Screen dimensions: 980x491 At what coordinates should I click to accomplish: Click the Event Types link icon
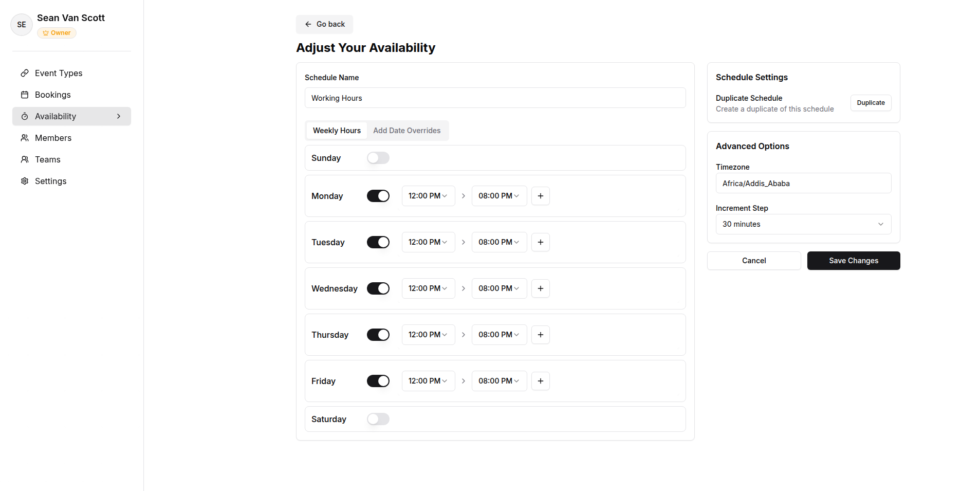pyautogui.click(x=25, y=73)
